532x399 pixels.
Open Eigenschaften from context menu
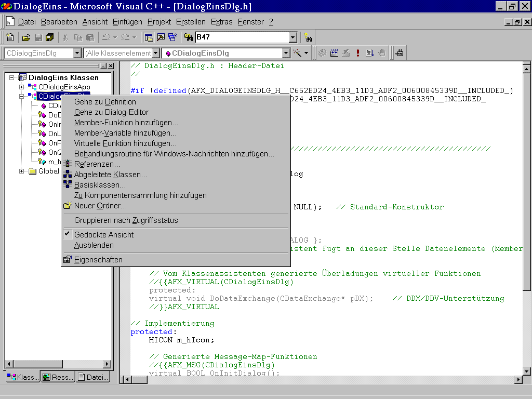coord(176,260)
